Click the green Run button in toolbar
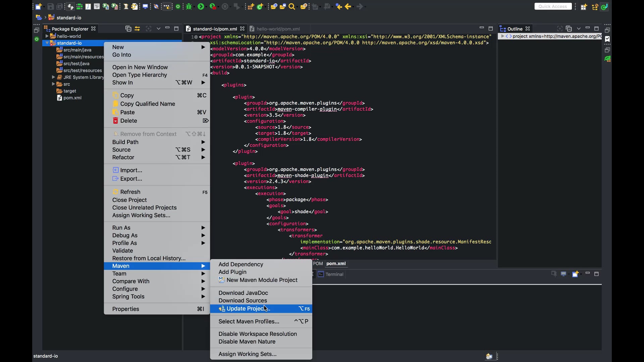644x362 pixels. tap(201, 6)
